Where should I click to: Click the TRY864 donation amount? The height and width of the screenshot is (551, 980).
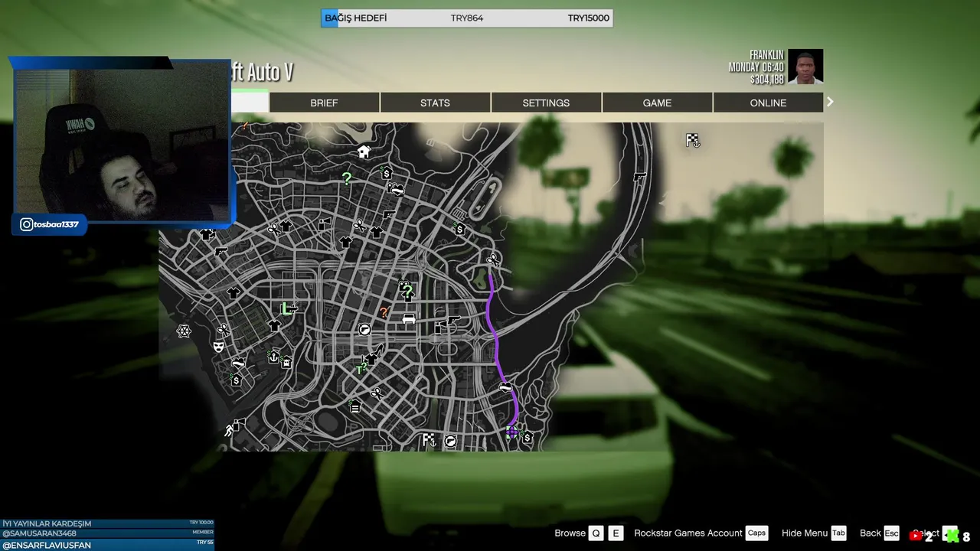[467, 18]
